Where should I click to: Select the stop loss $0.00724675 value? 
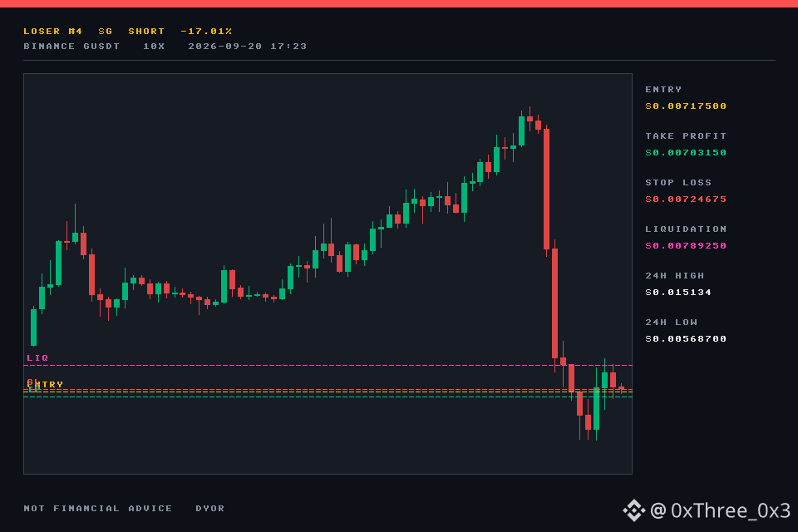pyautogui.click(x=686, y=199)
